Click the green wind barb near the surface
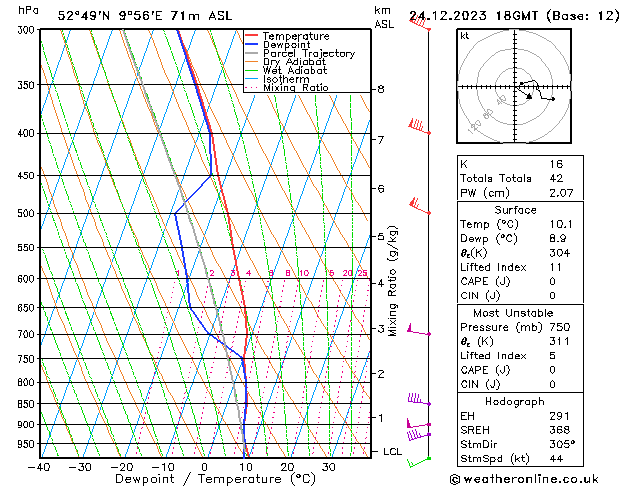This screenshot has height=486, width=629. coord(419,462)
